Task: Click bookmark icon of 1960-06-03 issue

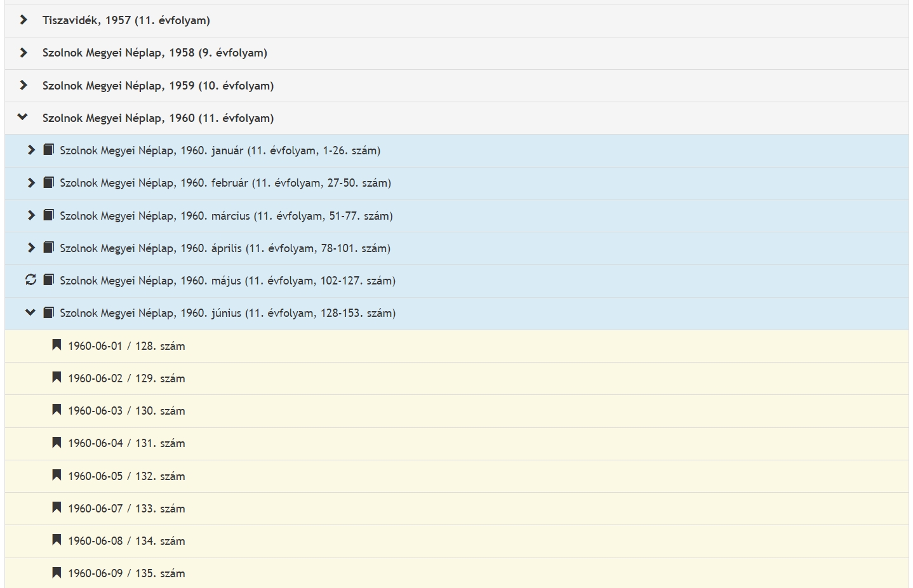Action: 57,410
